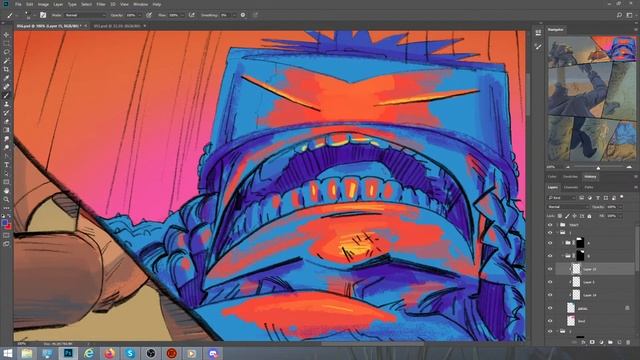Switch to the Channels tab
Viewport: 640px width, 360px height.
[x=571, y=187]
